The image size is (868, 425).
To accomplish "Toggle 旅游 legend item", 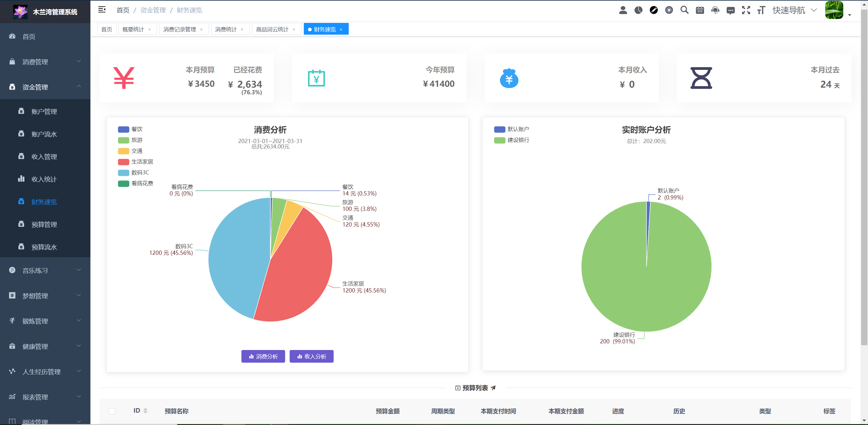I will [131, 140].
